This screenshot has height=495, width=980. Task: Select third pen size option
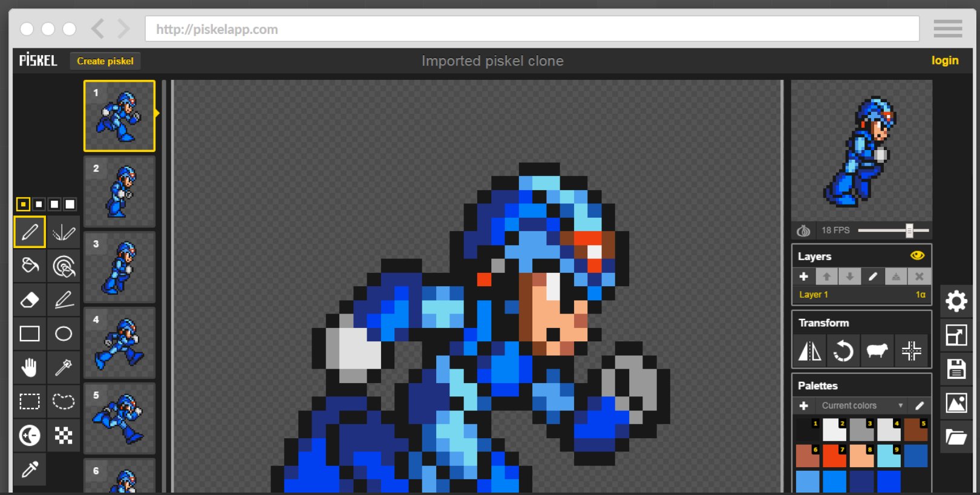tap(54, 204)
